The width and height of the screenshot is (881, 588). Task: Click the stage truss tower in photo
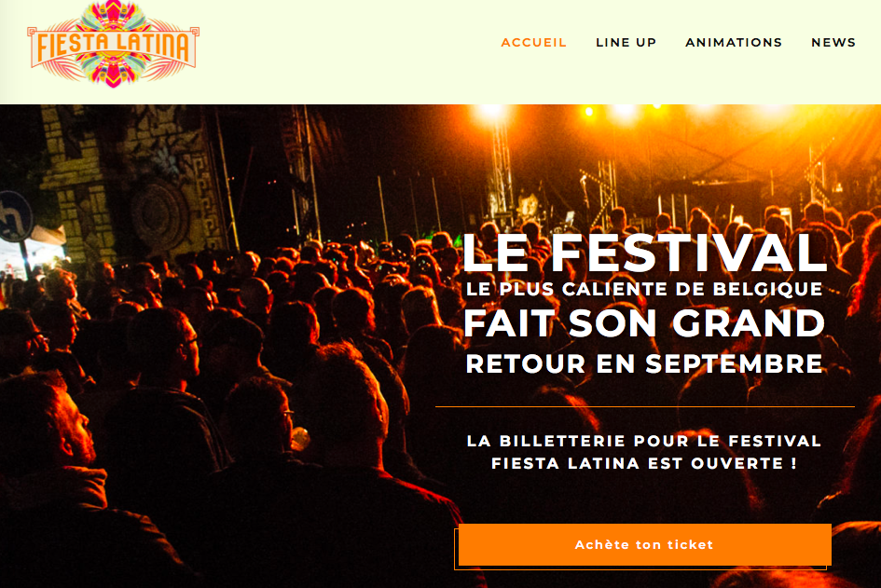pyautogui.click(x=500, y=169)
